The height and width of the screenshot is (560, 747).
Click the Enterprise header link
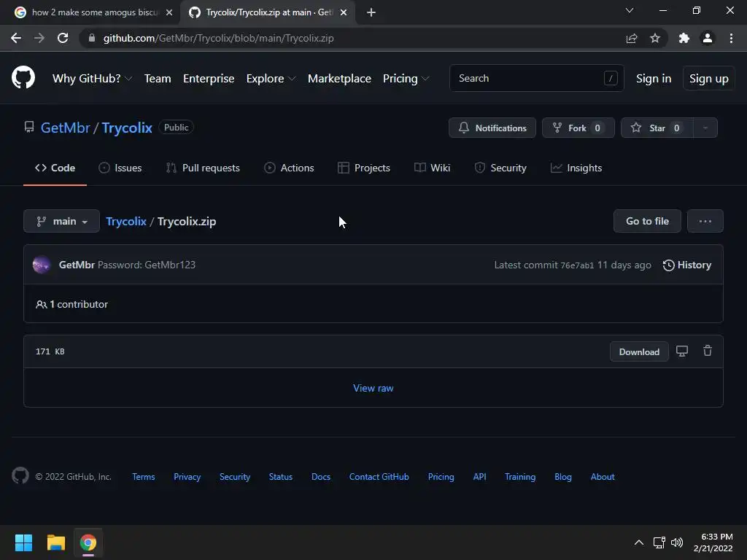pos(209,79)
